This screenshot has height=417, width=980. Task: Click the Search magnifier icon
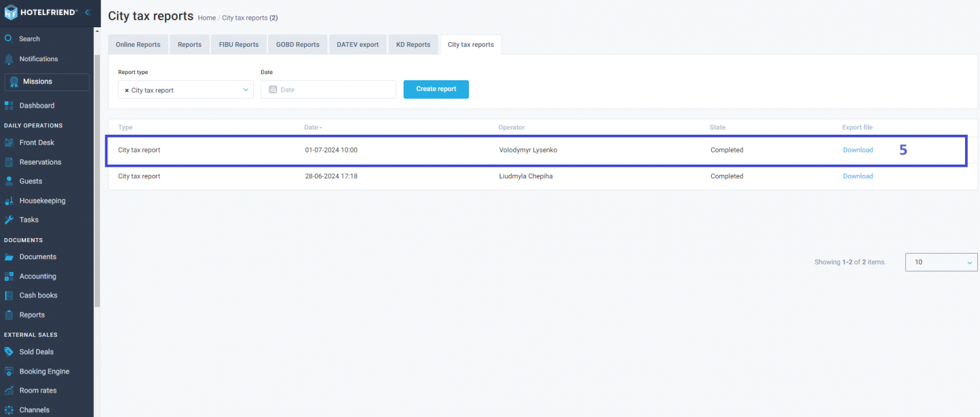pyautogui.click(x=9, y=39)
